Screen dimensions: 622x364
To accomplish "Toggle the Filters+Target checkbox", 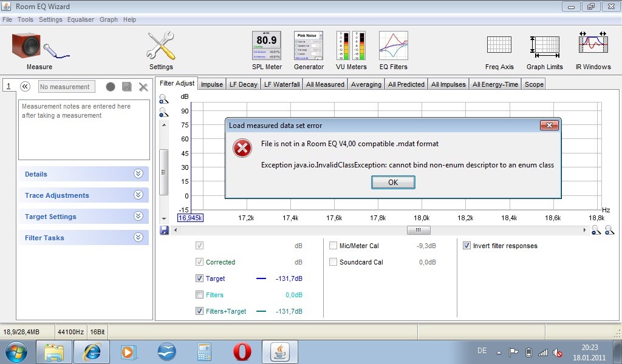I will pyautogui.click(x=199, y=311).
